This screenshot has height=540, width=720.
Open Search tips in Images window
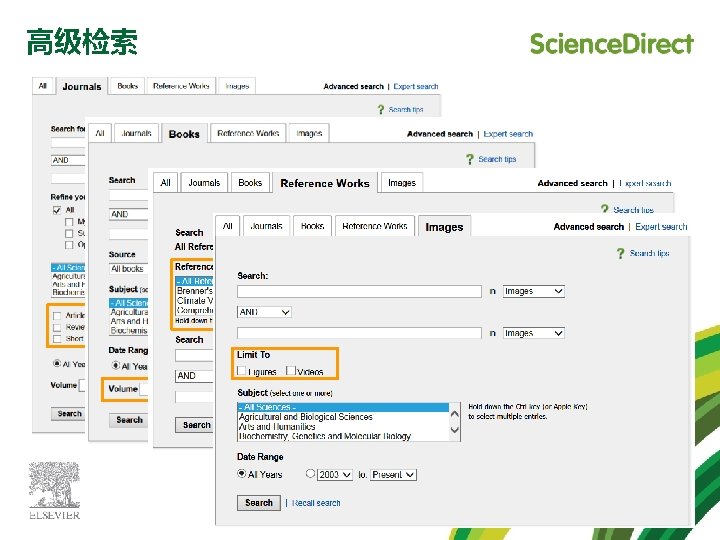coord(649,253)
